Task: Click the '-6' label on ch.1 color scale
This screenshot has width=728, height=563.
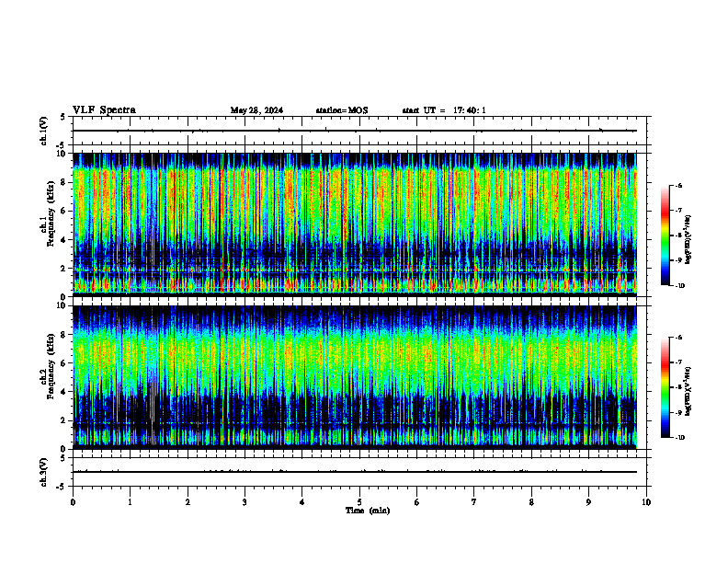Action: click(x=677, y=185)
